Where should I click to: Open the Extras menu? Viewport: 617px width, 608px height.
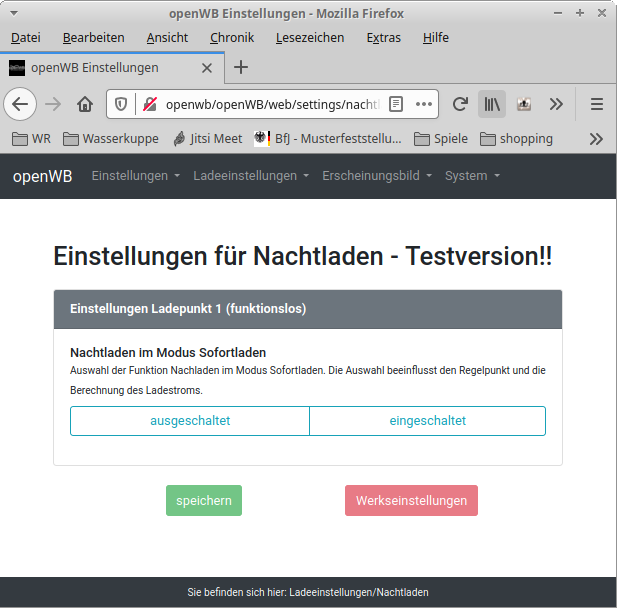coord(384,38)
